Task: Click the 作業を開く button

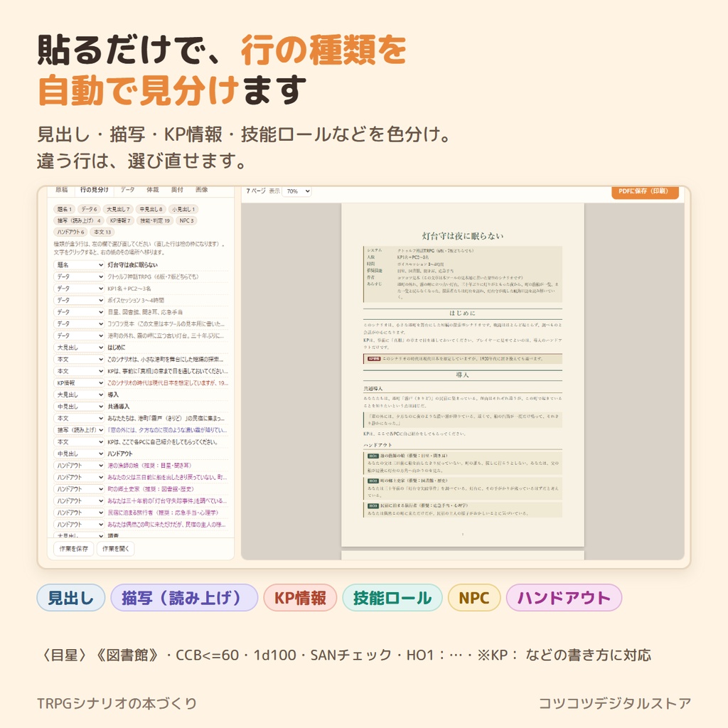Action: pyautogui.click(x=116, y=548)
